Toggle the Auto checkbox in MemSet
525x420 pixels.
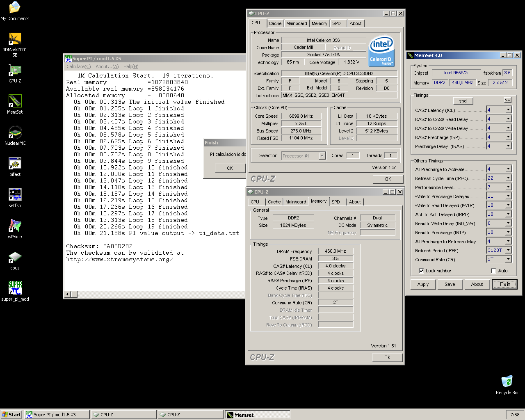click(493, 271)
